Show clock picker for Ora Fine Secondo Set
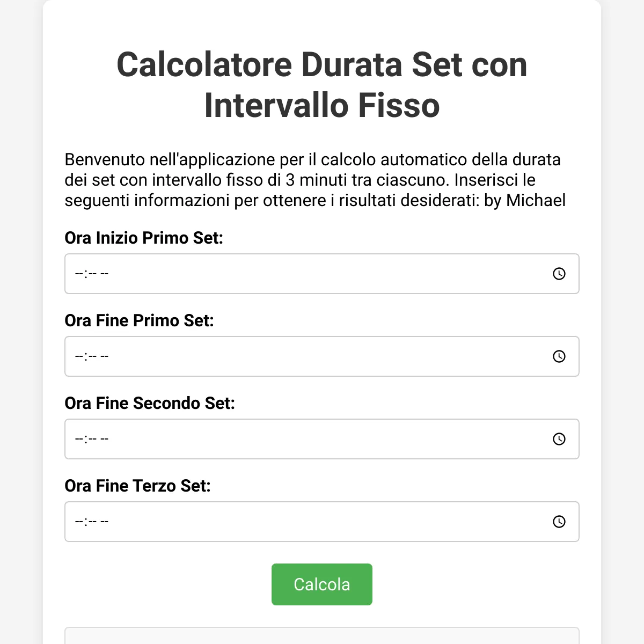644x644 pixels. (559, 439)
